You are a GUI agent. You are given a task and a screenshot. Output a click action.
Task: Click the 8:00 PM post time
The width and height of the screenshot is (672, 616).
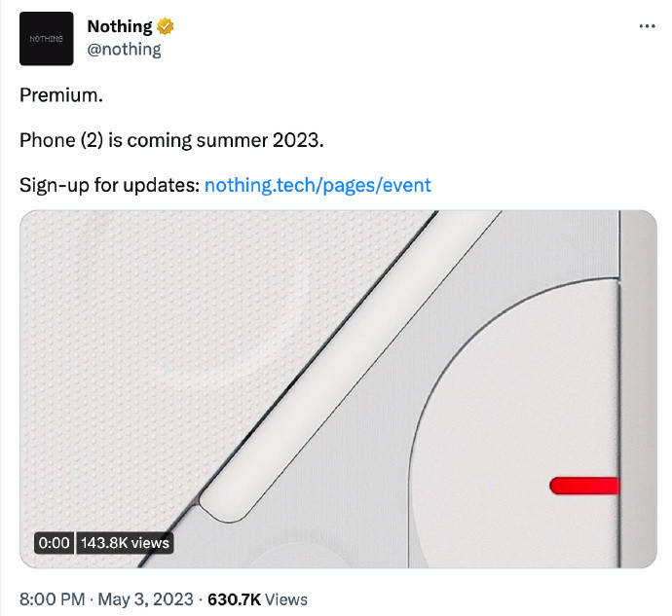[53, 598]
